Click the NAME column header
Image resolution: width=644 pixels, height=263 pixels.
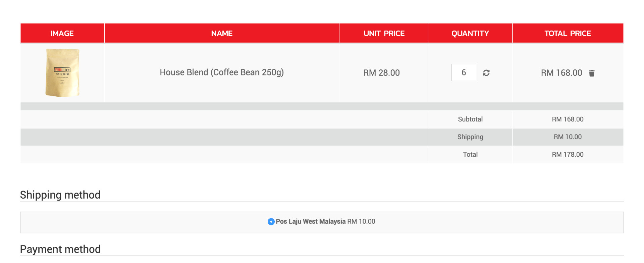pos(222,33)
